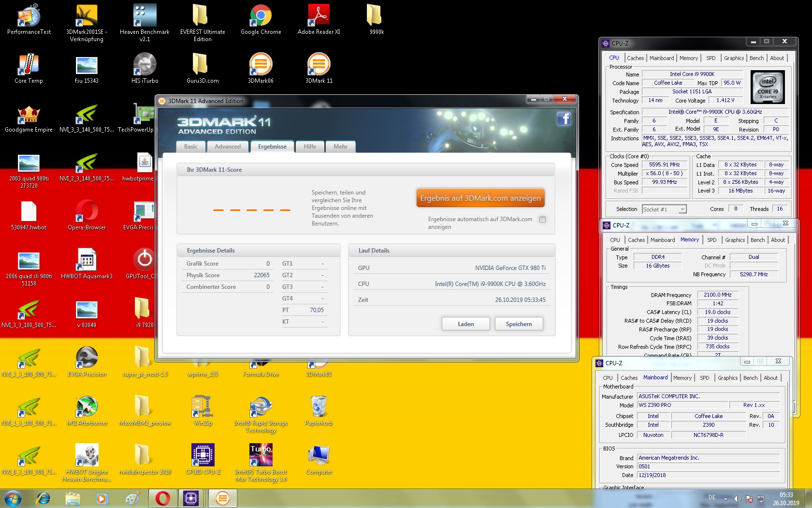Viewport: 812px width, 508px height.
Task: Open the Guru3D.com folder
Action: click(x=203, y=68)
